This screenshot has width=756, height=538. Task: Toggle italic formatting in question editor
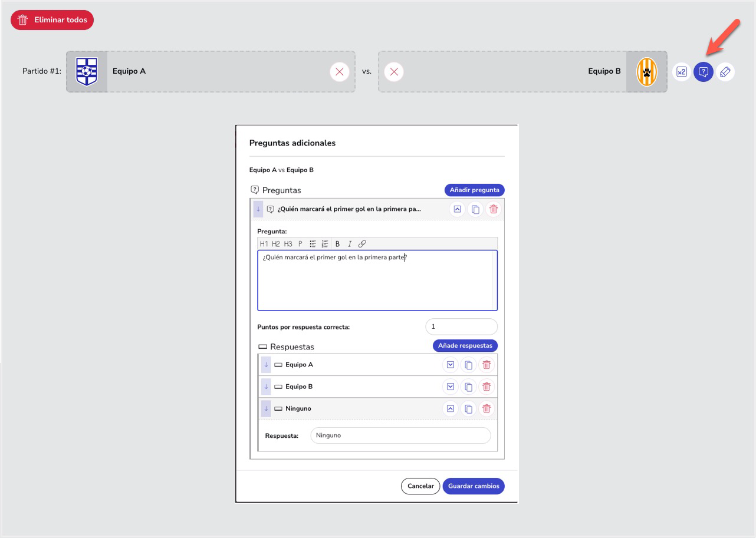349,244
